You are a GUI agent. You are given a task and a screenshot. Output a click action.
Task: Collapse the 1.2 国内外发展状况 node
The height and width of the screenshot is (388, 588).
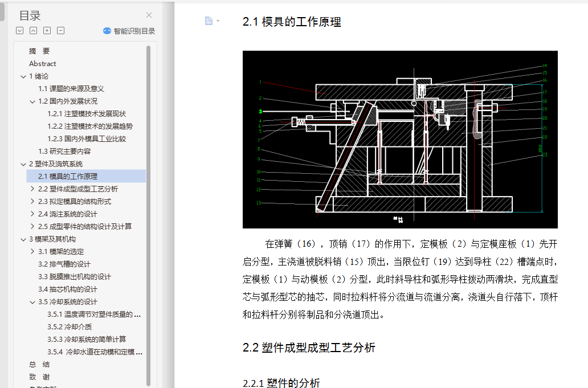(32, 101)
